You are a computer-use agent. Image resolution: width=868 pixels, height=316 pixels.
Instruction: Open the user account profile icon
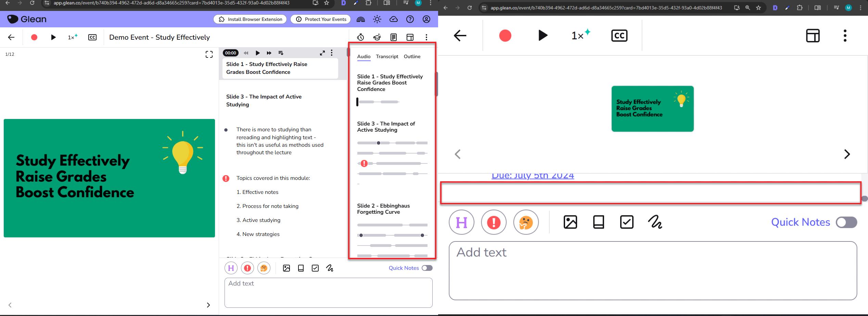click(x=426, y=19)
